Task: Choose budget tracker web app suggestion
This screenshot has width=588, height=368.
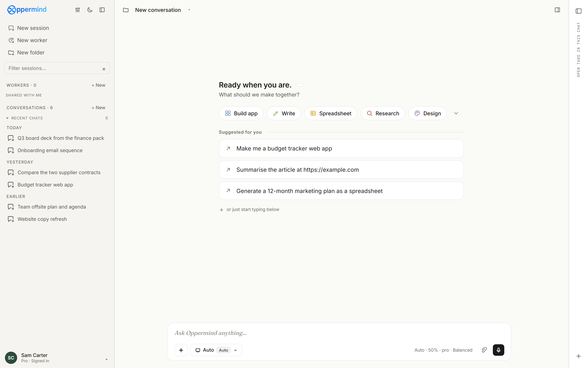Action: click(x=341, y=148)
